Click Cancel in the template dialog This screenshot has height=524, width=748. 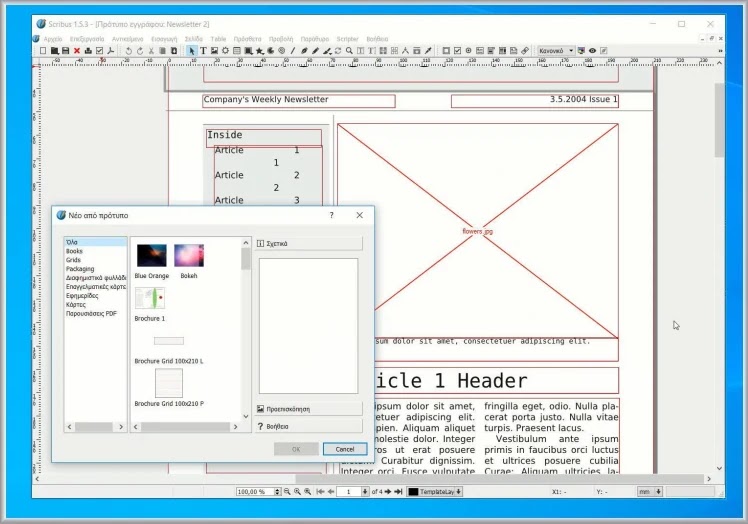coord(345,449)
